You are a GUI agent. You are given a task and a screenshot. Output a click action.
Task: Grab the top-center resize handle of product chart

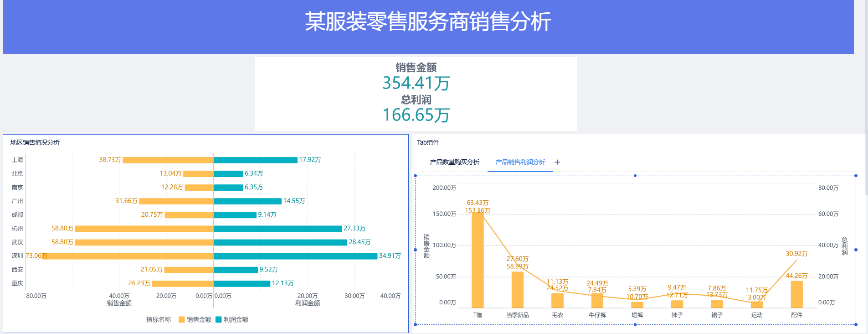(635, 176)
